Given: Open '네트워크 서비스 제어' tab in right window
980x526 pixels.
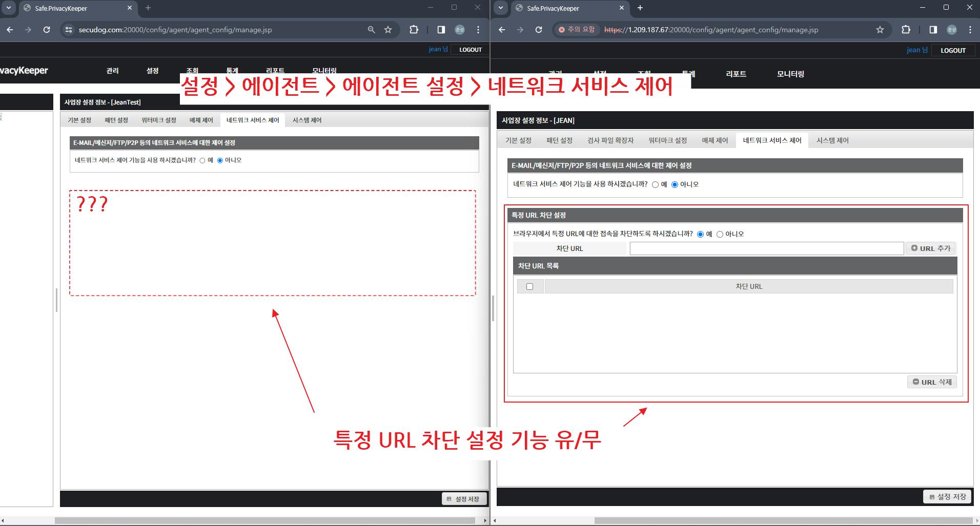Looking at the screenshot, I should 772,140.
